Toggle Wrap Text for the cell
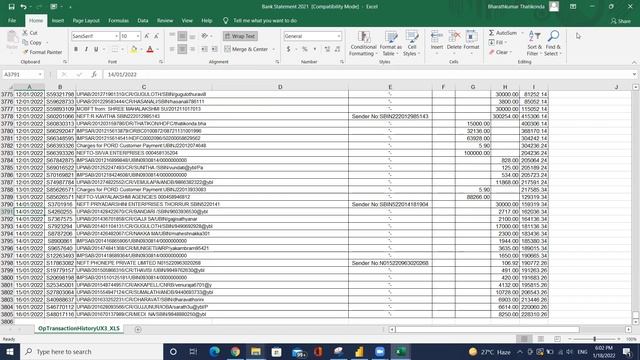The image size is (640, 360). pos(240,36)
